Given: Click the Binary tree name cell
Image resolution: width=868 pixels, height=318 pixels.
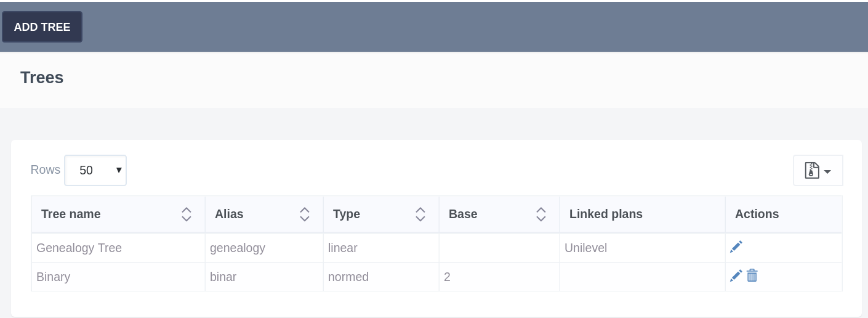Looking at the screenshot, I should point(54,277).
